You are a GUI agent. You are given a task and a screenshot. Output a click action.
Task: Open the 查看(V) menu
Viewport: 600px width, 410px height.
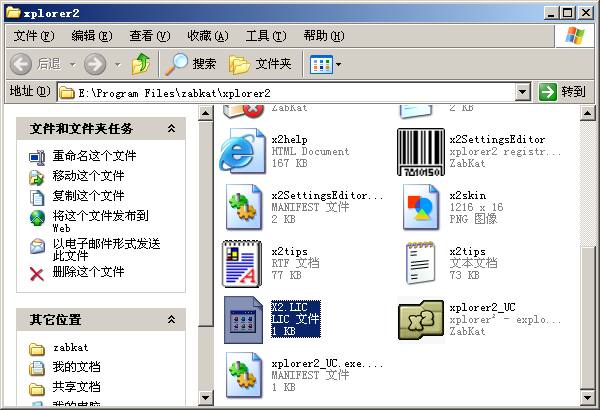pos(150,36)
